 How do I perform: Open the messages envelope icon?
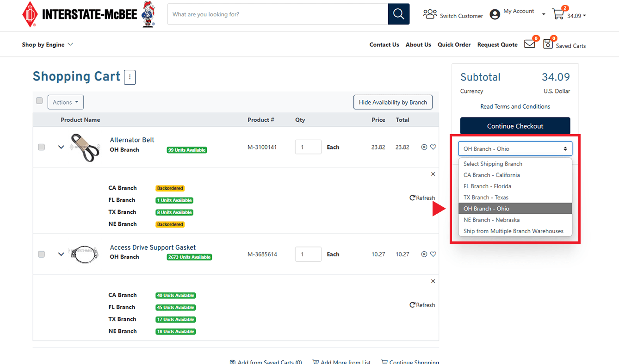click(530, 43)
